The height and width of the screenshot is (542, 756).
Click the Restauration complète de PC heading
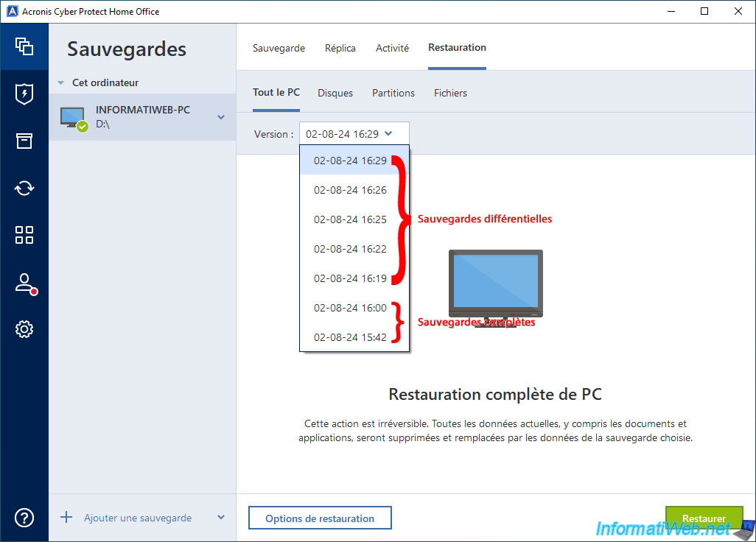click(x=495, y=394)
